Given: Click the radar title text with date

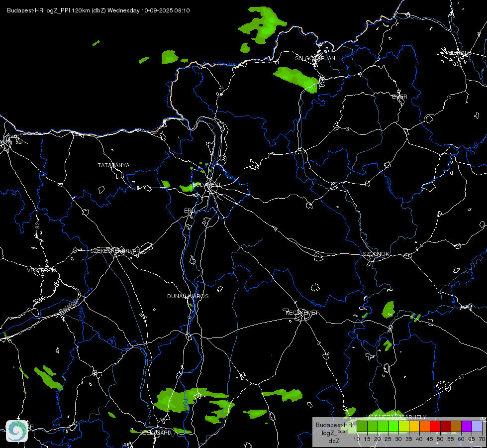Looking at the screenshot, I should [x=98, y=10].
